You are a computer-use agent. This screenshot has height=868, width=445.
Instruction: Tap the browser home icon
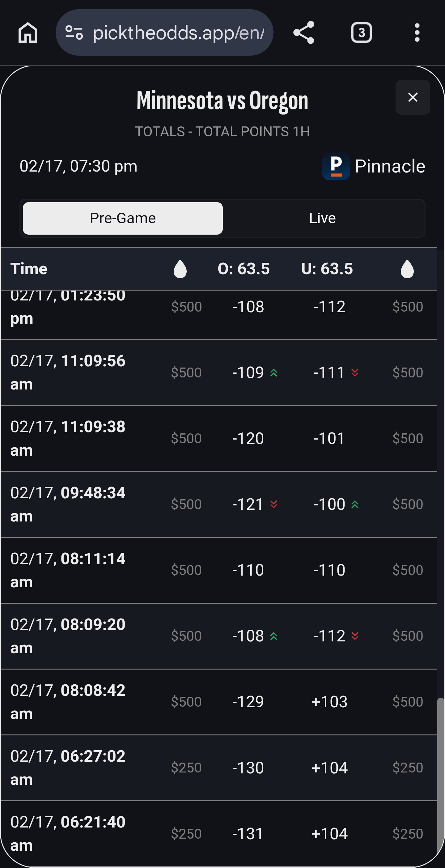28,33
